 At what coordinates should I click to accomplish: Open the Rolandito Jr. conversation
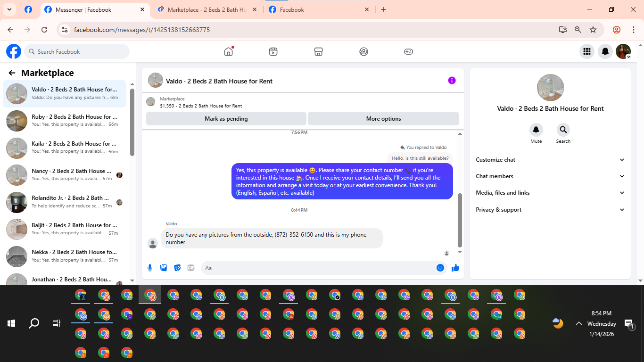click(65, 202)
